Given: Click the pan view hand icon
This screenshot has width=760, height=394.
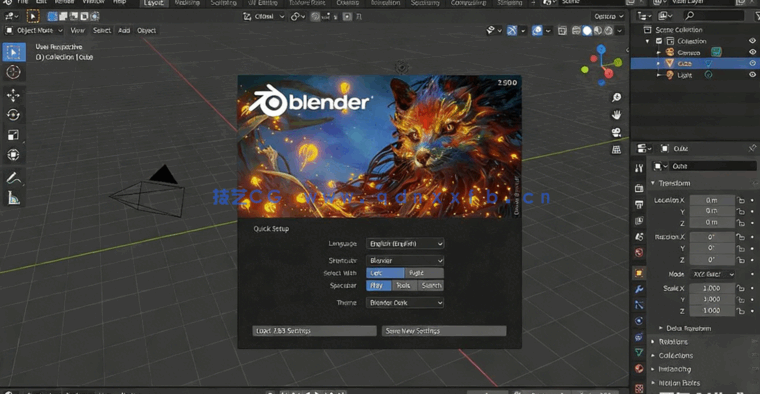Looking at the screenshot, I should click(616, 115).
